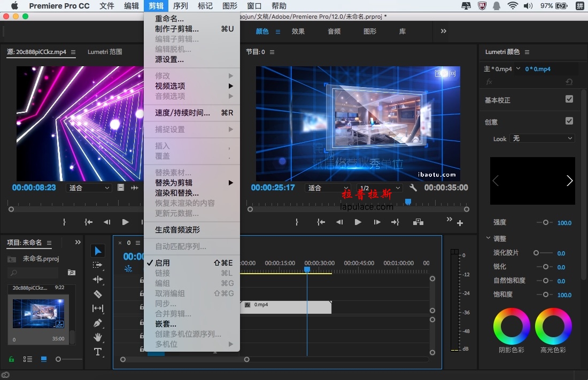Viewport: 588px width, 380px height.
Task: Select the Razor tool
Action: [x=98, y=294]
